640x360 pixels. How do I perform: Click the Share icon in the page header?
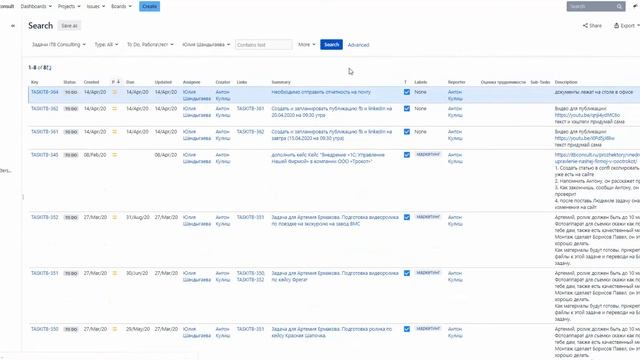(585, 26)
